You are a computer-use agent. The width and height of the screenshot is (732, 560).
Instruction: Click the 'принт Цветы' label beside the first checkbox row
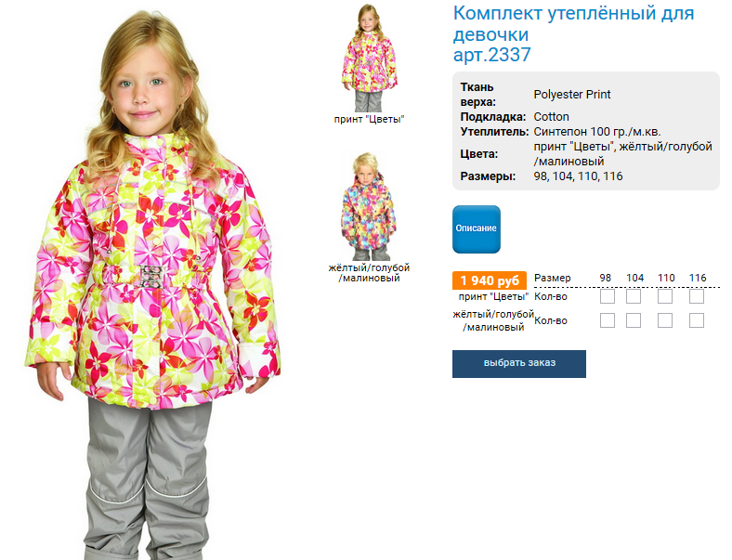(x=493, y=296)
